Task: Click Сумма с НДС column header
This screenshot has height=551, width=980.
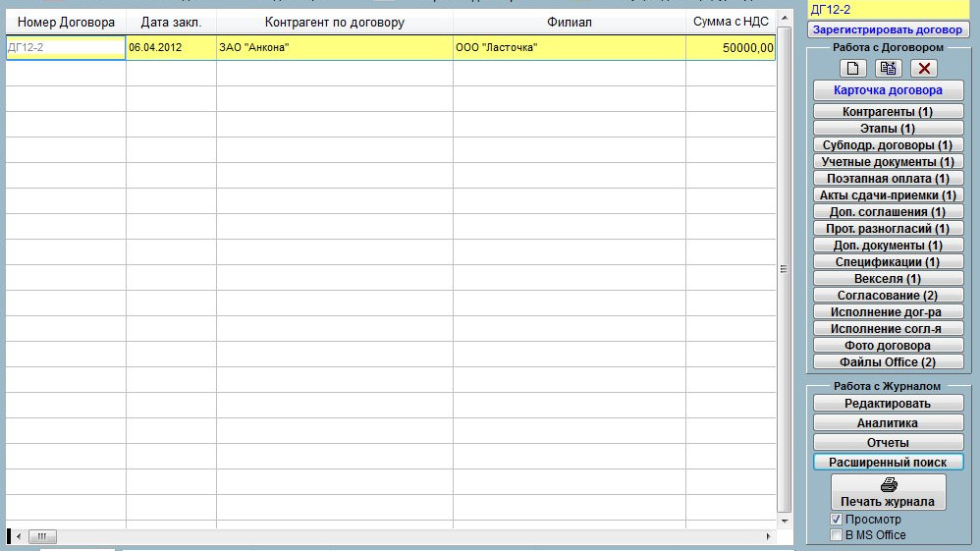Action: [730, 22]
